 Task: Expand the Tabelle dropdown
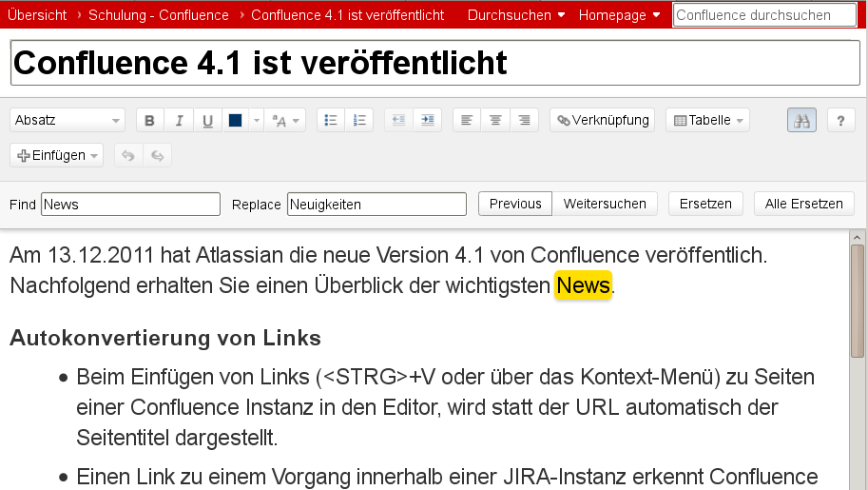[707, 120]
